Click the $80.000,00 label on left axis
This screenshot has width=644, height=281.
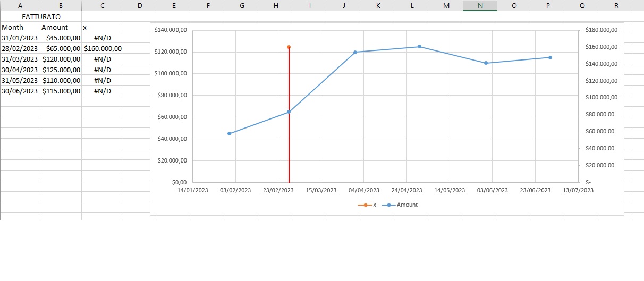point(172,96)
